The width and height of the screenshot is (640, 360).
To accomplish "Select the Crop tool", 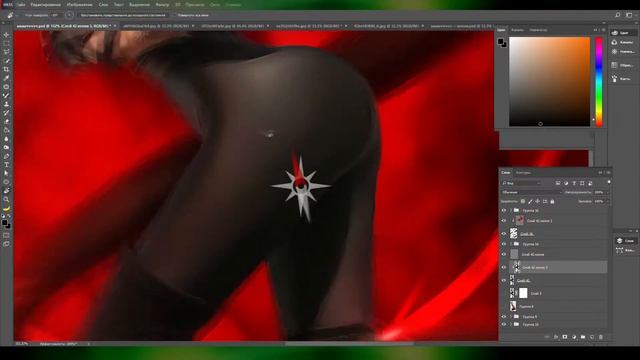I will 6,69.
